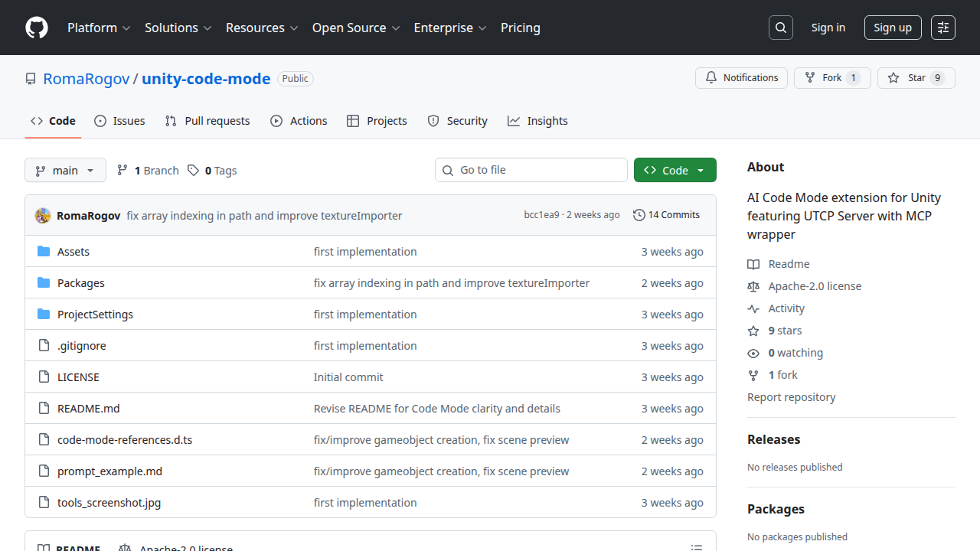The image size is (980, 551).
Task: Click the tools_screenshot.jpg file icon
Action: (x=44, y=503)
